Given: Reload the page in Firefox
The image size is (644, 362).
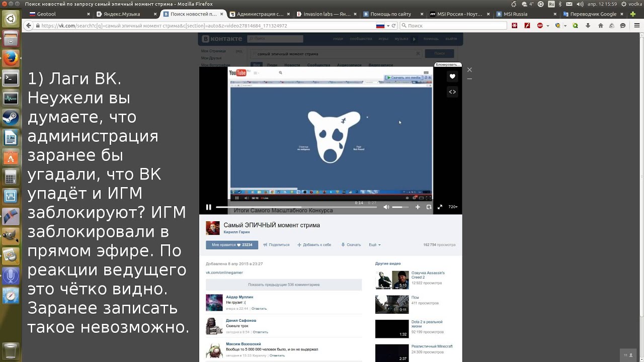Looking at the screenshot, I should (393, 25).
